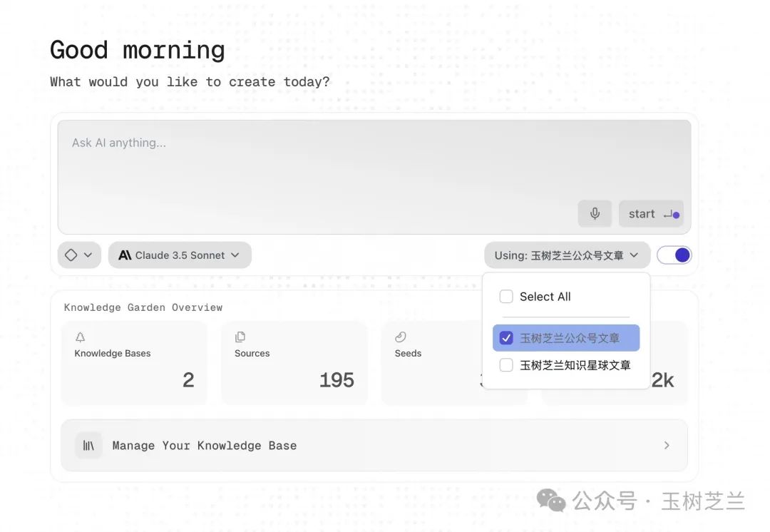The height and width of the screenshot is (532, 770).
Task: Click the enter-arrow icon on start button
Action: [x=668, y=214]
